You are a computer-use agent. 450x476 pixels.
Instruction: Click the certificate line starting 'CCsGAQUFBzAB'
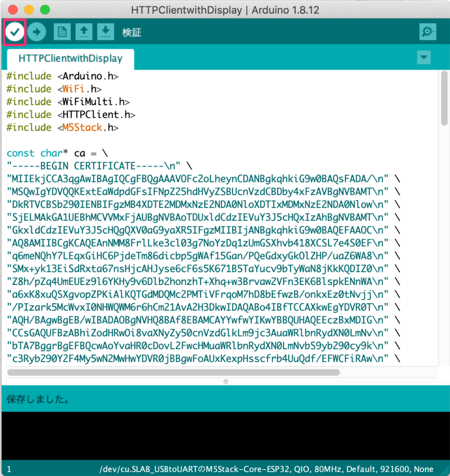pos(203,333)
